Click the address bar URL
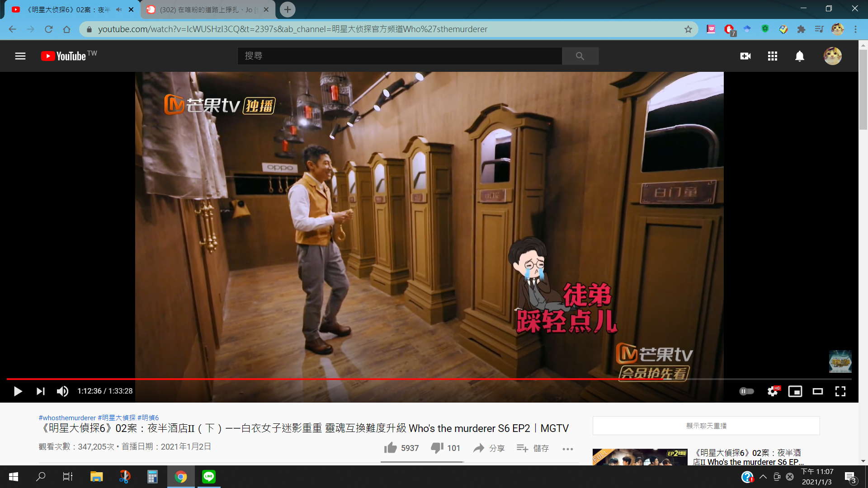868x488 pixels. tap(292, 29)
